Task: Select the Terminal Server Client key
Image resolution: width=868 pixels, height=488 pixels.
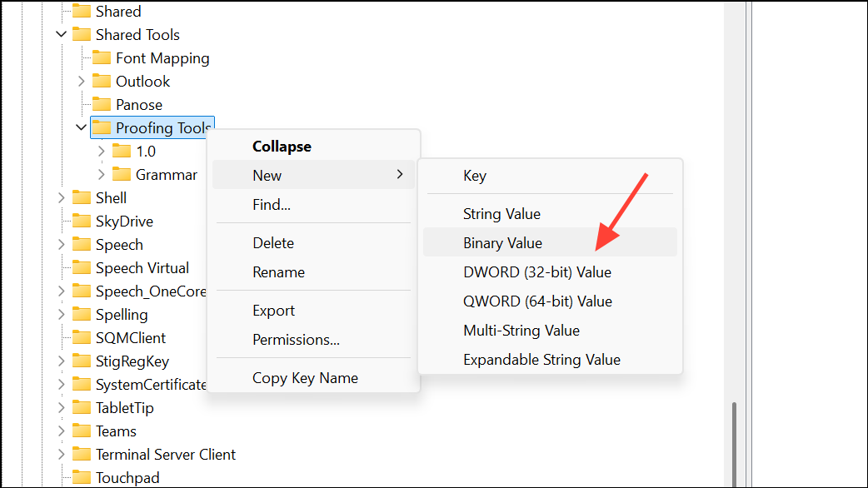Action: (x=166, y=454)
